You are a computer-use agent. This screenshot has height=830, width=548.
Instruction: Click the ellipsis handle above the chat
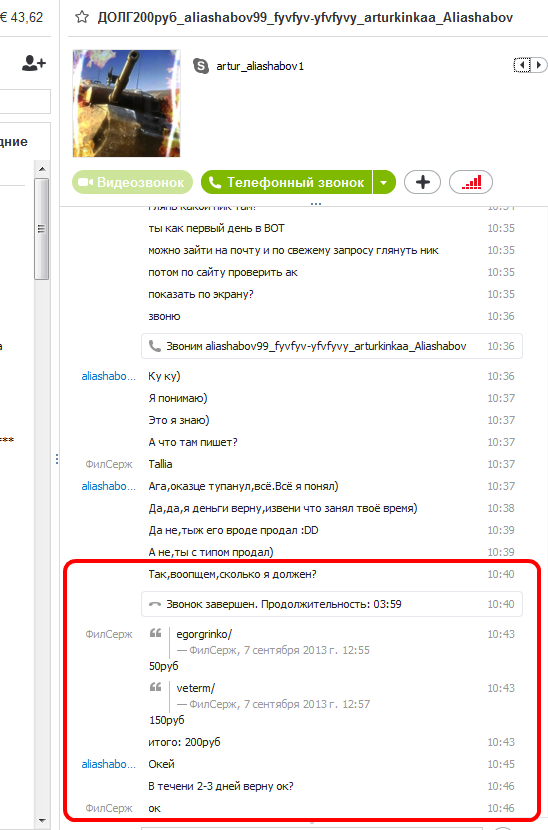coord(316,203)
